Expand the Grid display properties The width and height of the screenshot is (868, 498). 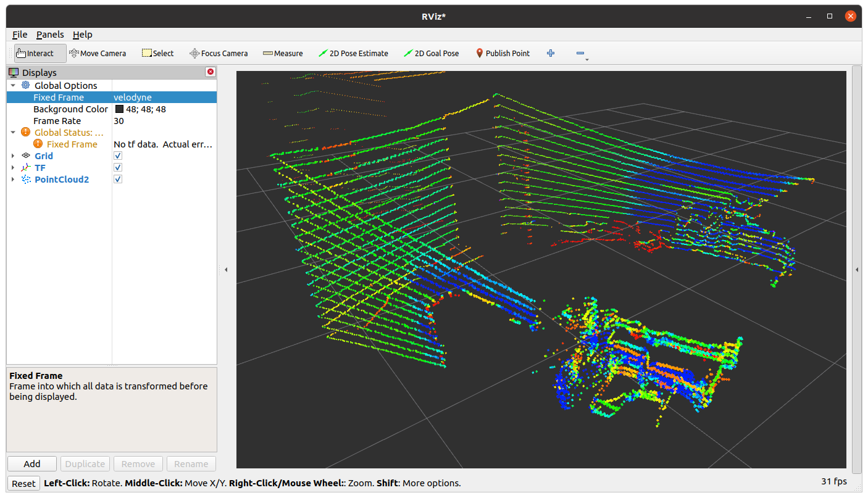(13, 156)
